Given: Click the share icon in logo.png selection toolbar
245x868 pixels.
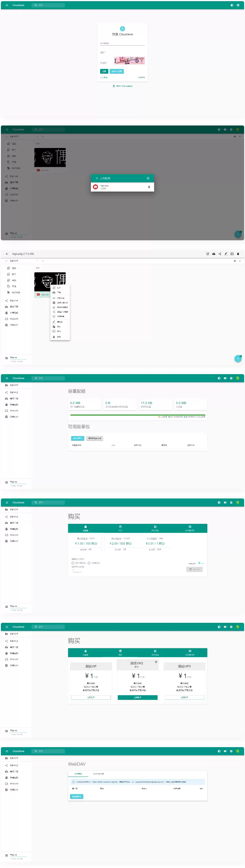Looking at the screenshot, I should click(x=220, y=254).
